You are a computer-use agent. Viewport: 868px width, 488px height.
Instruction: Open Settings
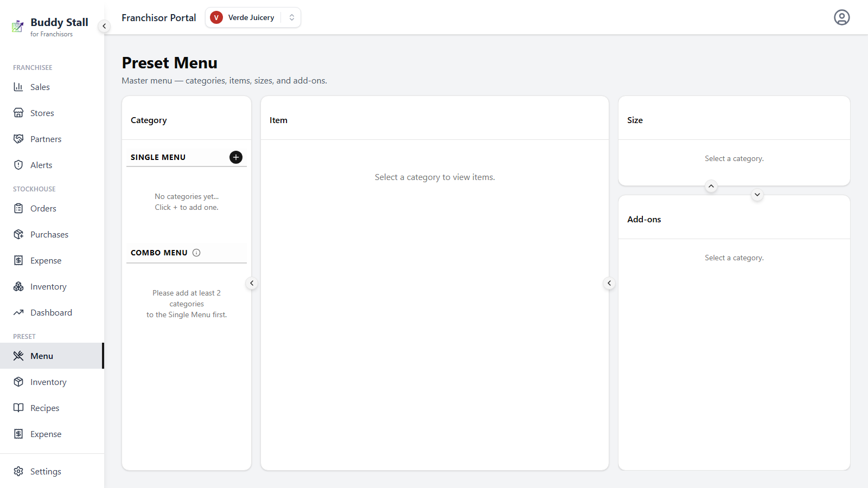click(52, 471)
